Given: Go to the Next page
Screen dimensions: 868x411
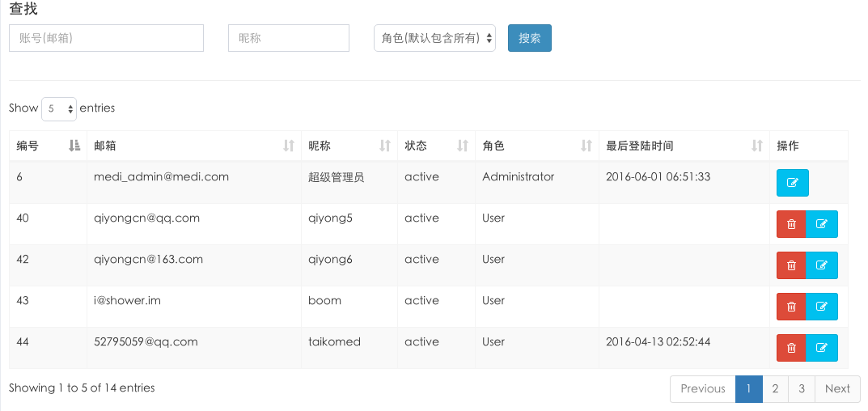Looking at the screenshot, I should [x=837, y=389].
